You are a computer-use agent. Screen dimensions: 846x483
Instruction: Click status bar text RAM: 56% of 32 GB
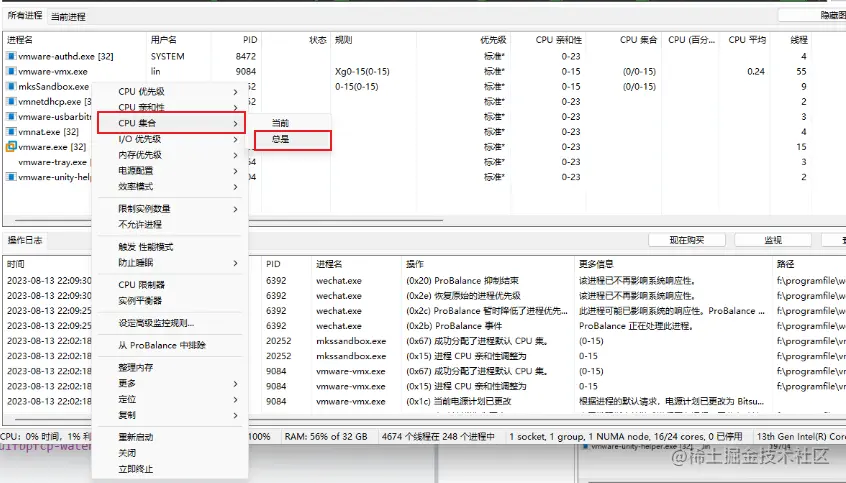point(326,437)
